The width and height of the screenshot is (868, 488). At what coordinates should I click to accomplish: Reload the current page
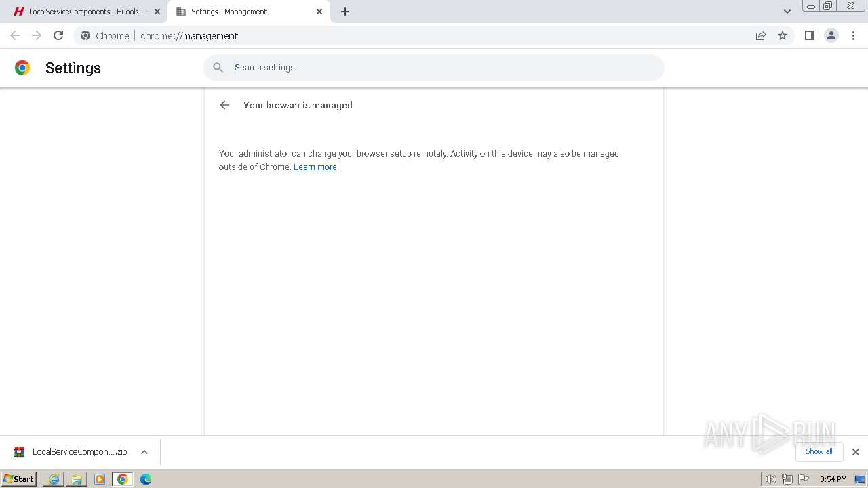58,35
